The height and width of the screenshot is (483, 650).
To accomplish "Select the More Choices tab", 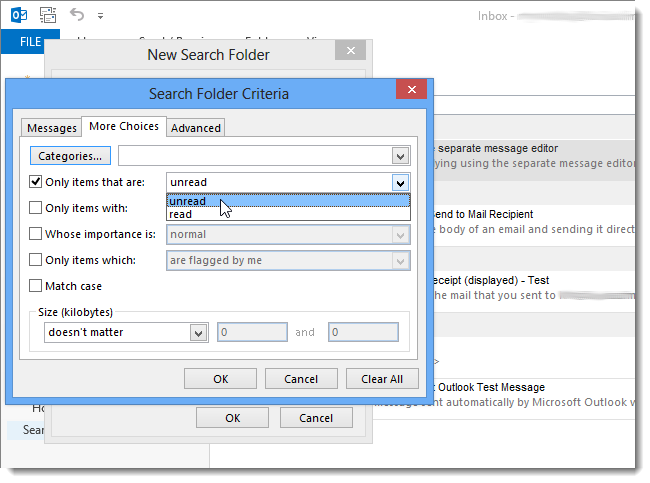I will coord(124,126).
